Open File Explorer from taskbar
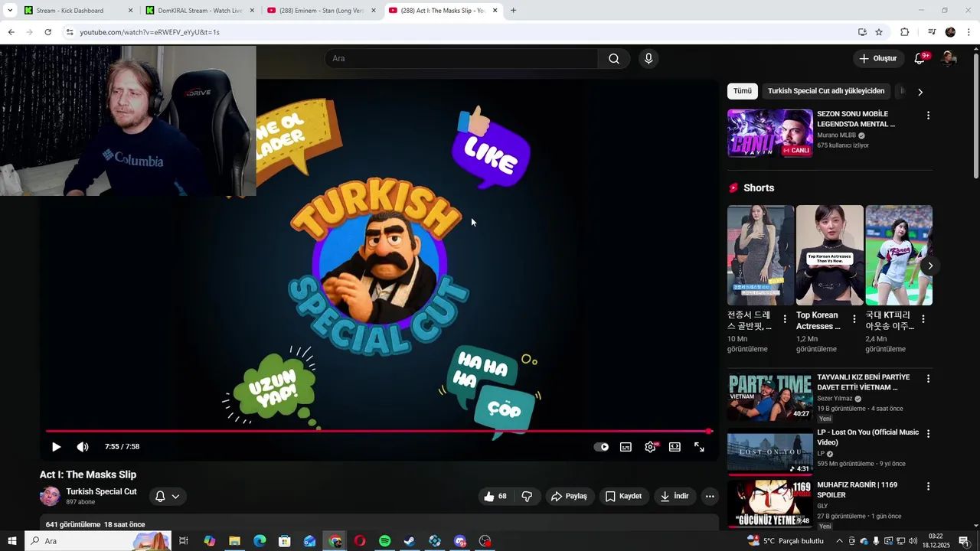 pos(234,541)
